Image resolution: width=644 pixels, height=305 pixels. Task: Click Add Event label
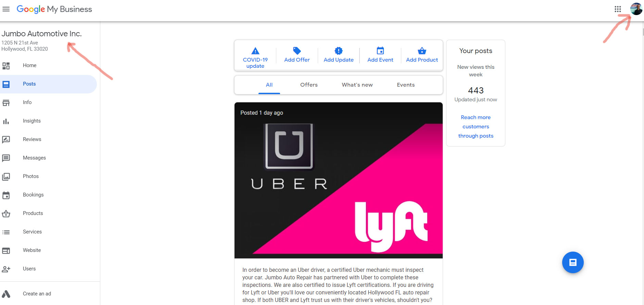pyautogui.click(x=380, y=60)
